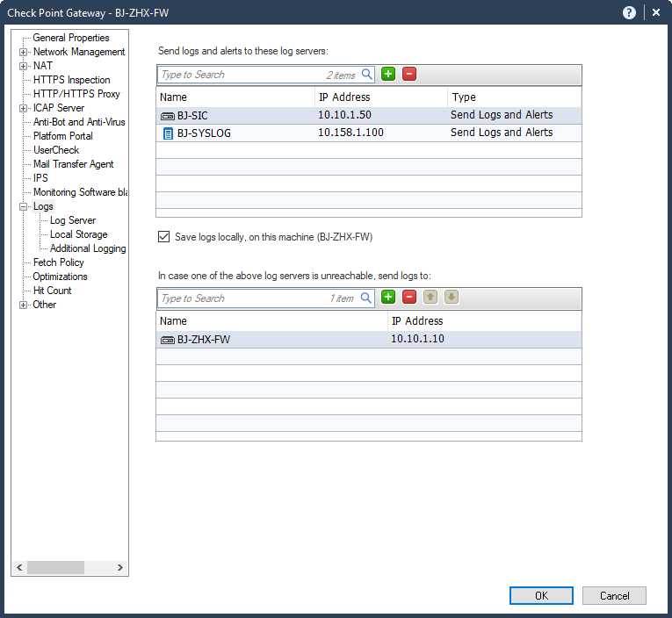Click the BJ-ZHX-FW gateway icon in backup list
This screenshot has height=618, width=672.
click(167, 340)
